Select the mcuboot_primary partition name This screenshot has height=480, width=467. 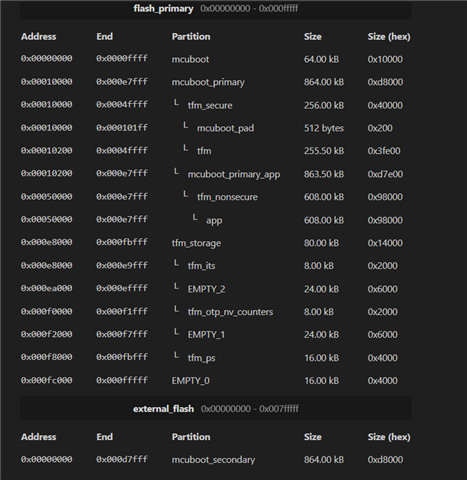(x=208, y=82)
